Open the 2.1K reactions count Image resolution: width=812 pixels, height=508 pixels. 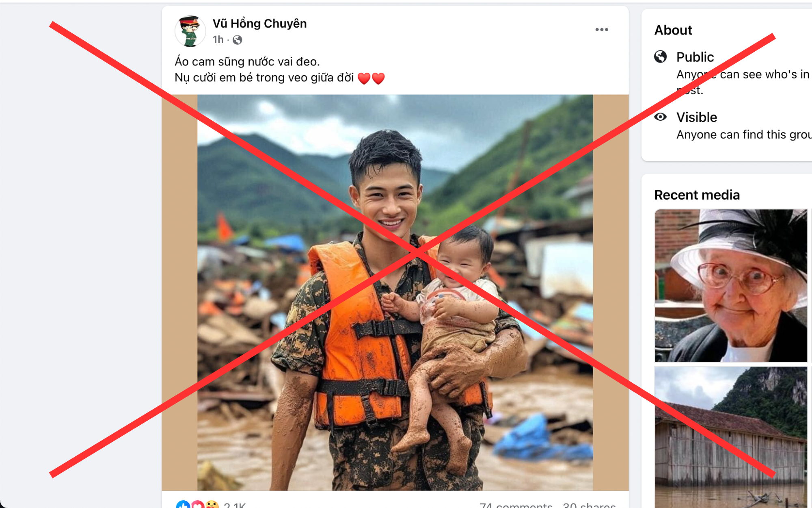[235, 505]
